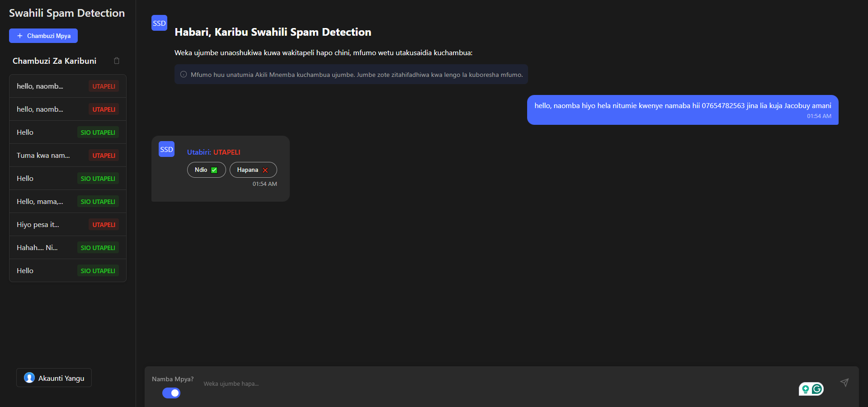The height and width of the screenshot is (407, 868).
Task: Disable the Namba Mpya toggle switch
Action: pos(171,393)
